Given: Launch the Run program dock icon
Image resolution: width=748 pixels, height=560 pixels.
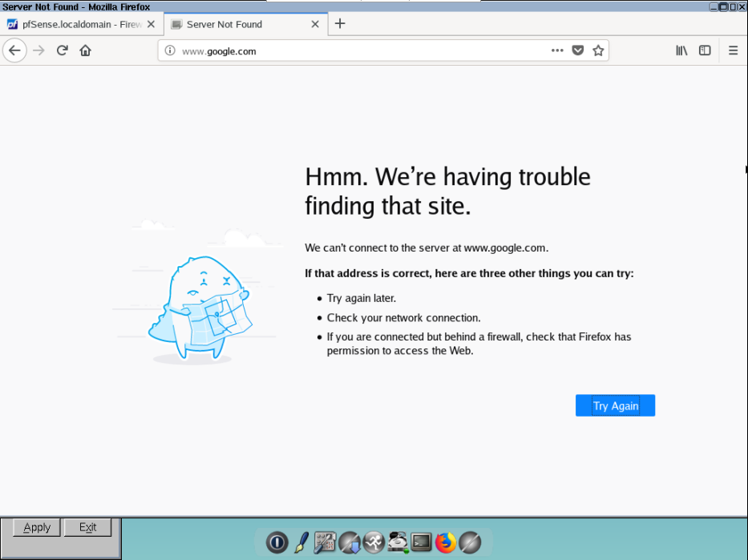Looking at the screenshot, I should [x=374, y=542].
